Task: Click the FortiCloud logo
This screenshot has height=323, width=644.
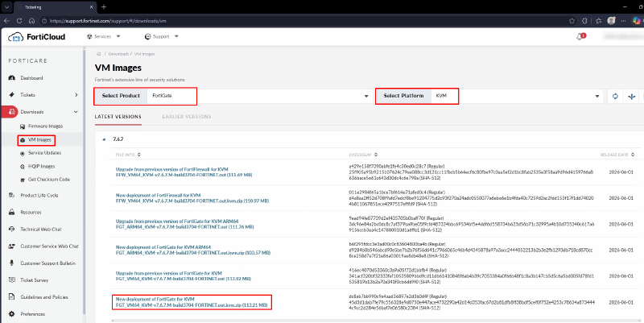Action: pos(36,37)
